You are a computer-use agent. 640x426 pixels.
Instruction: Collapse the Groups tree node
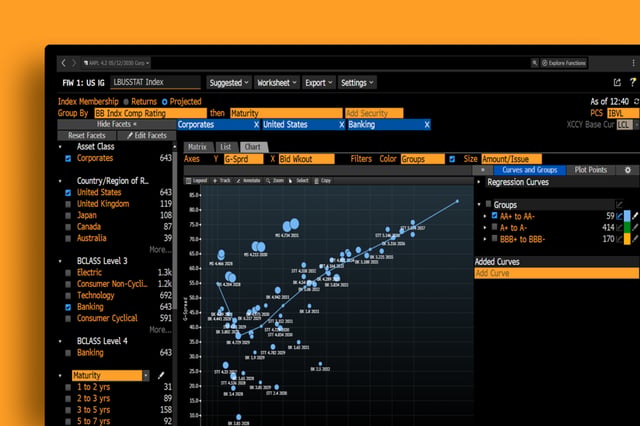[479, 204]
